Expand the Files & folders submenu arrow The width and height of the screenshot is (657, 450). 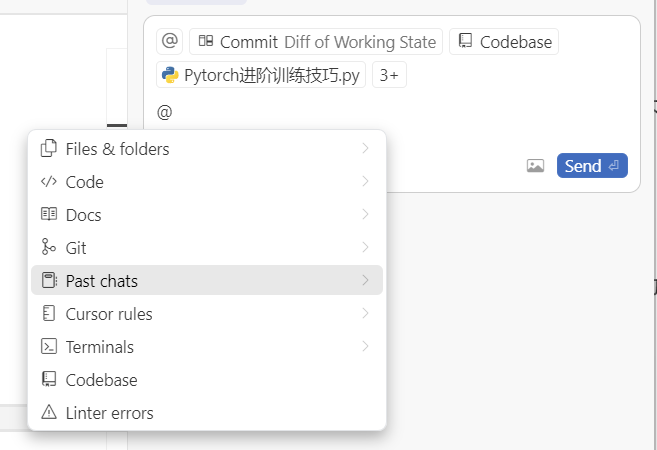coord(365,149)
